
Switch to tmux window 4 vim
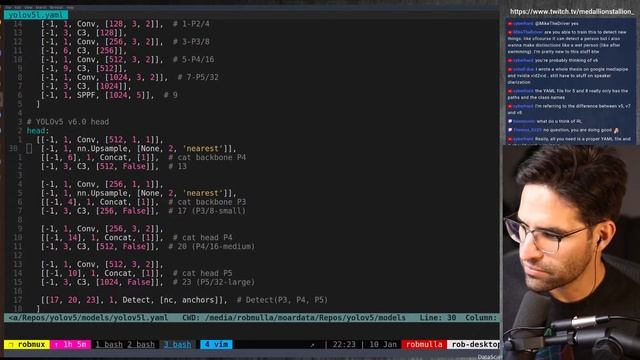[216, 344]
